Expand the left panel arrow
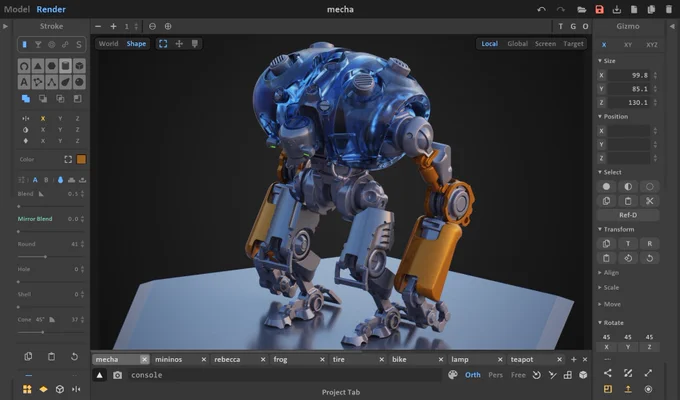Image resolution: width=680 pixels, height=400 pixels. point(5,26)
